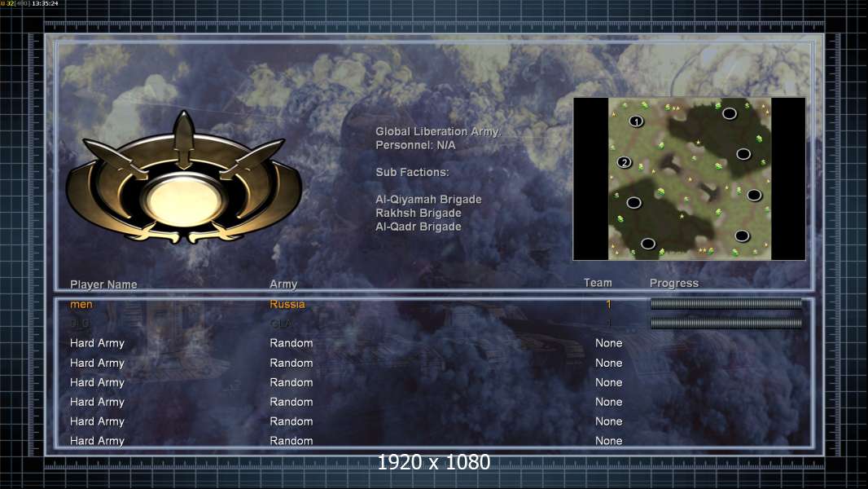Click the lowest unnumbered start marker on minimap
This screenshot has height=489, width=868.
648,243
